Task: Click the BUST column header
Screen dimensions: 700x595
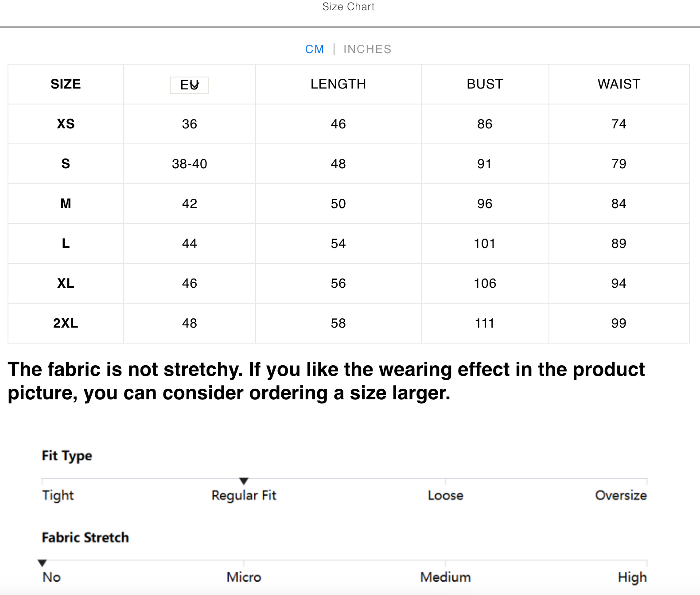Action: (485, 84)
